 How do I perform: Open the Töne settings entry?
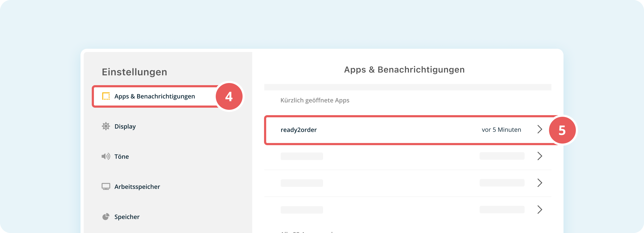(x=122, y=156)
